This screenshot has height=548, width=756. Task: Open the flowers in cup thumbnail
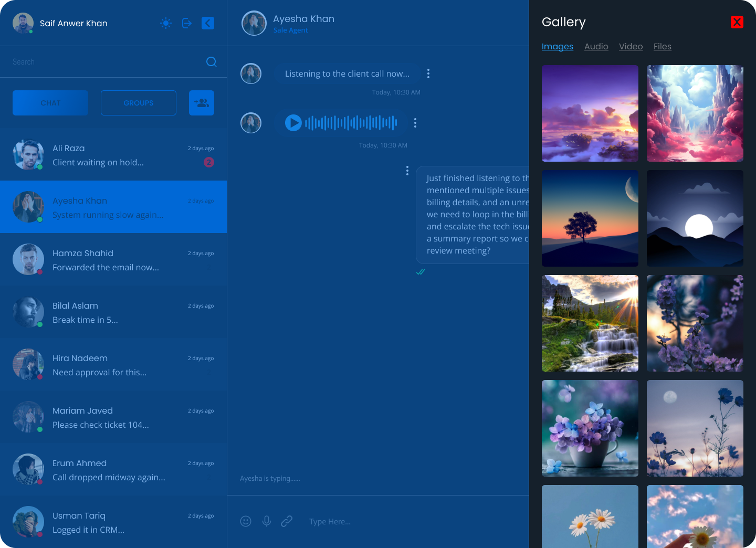pyautogui.click(x=590, y=428)
